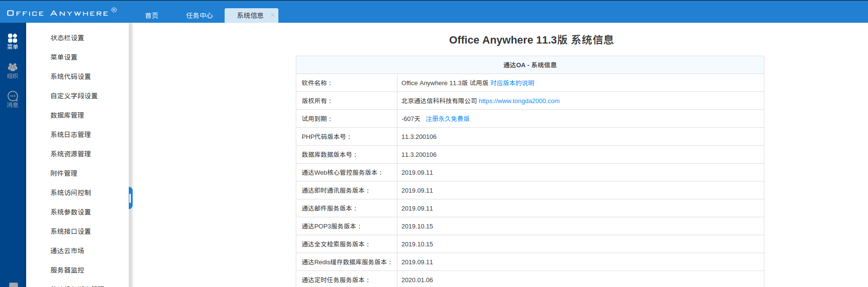
Task: Open 数据库管理 menu item
Action: tap(67, 115)
